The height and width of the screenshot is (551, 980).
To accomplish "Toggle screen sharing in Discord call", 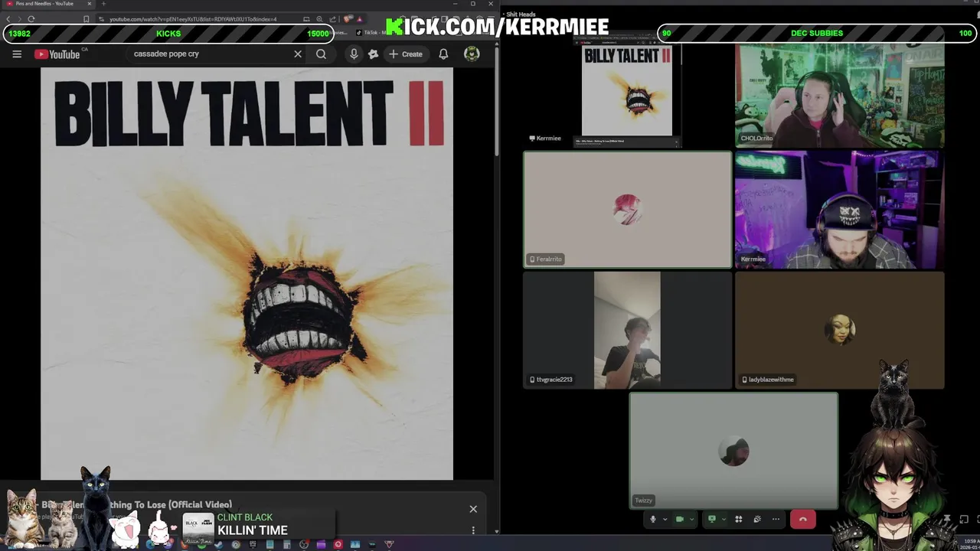I will 712,519.
